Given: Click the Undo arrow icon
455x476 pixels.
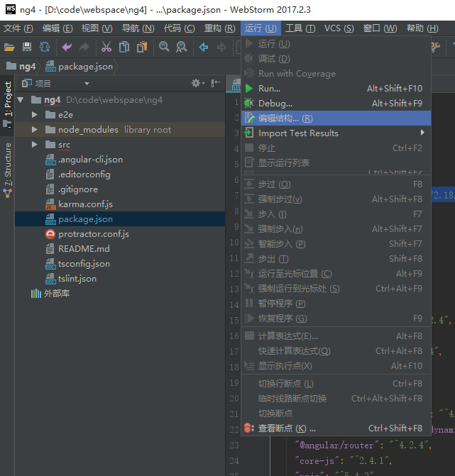Looking at the screenshot, I should point(67,47).
